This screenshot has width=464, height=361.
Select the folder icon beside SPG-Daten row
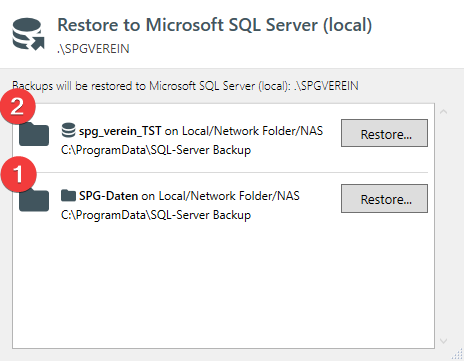[x=34, y=200]
